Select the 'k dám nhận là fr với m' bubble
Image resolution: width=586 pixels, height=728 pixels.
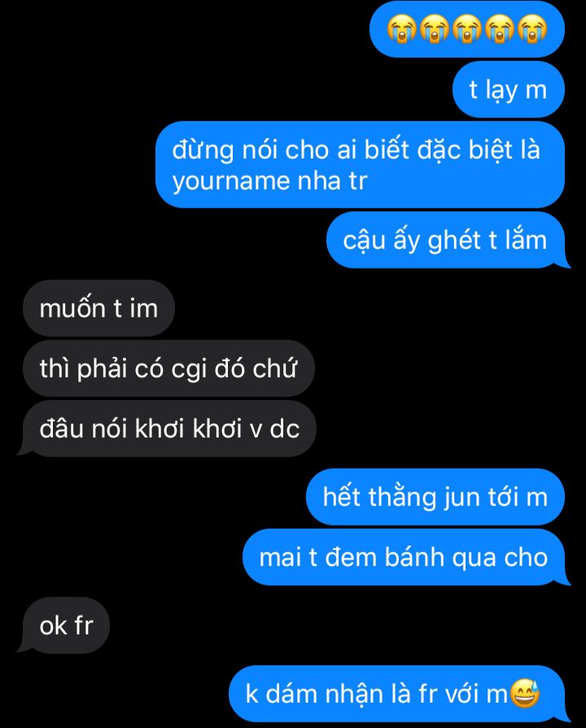pos(400,694)
